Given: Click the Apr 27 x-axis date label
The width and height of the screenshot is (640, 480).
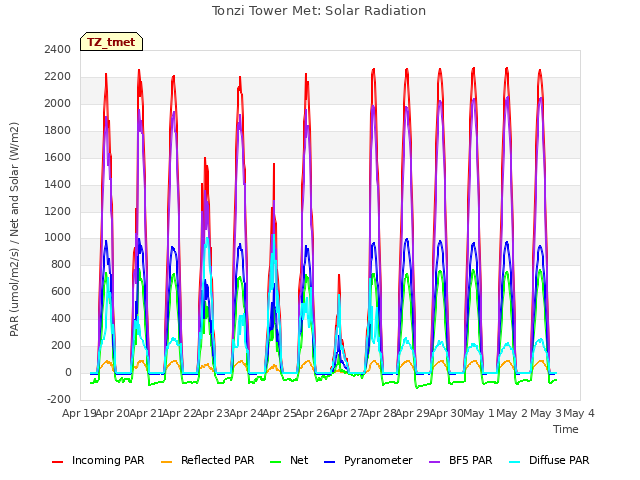Looking at the screenshot, I should 346,413.
